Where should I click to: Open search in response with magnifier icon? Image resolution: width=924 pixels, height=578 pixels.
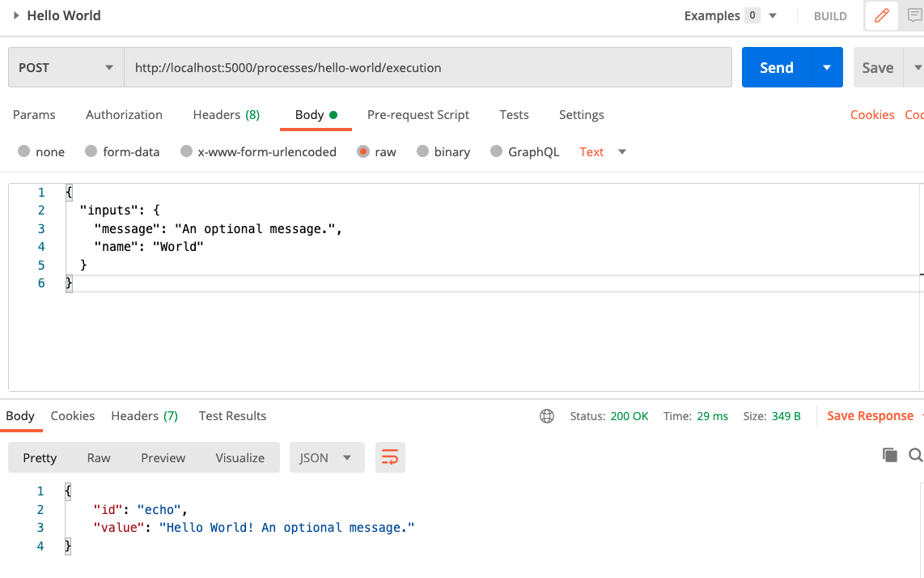click(x=916, y=455)
